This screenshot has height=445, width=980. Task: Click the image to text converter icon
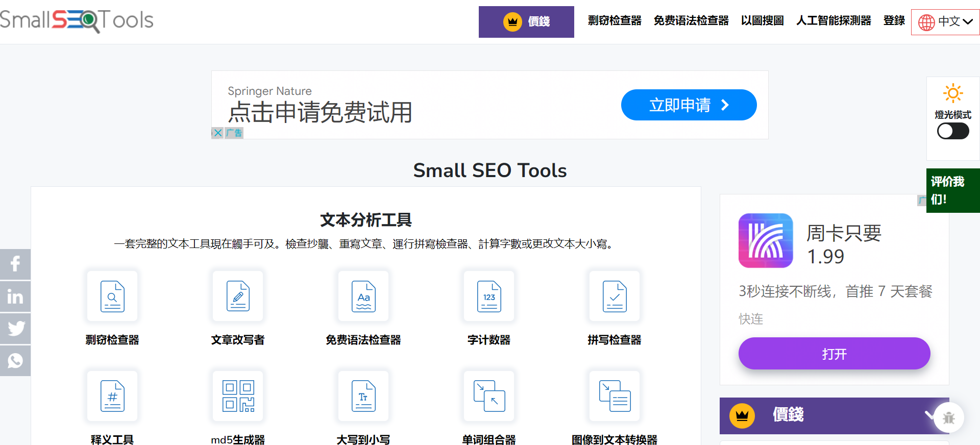615,396
